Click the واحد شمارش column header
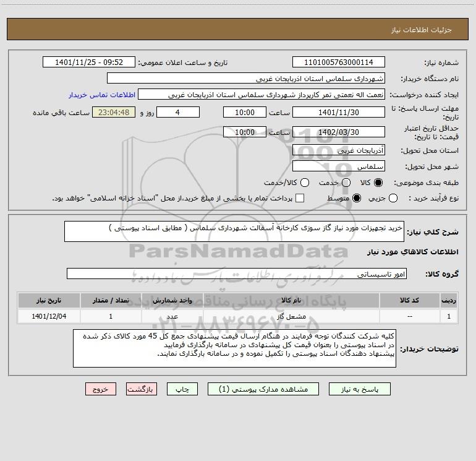The width and height of the screenshot is (476, 461). point(172,300)
